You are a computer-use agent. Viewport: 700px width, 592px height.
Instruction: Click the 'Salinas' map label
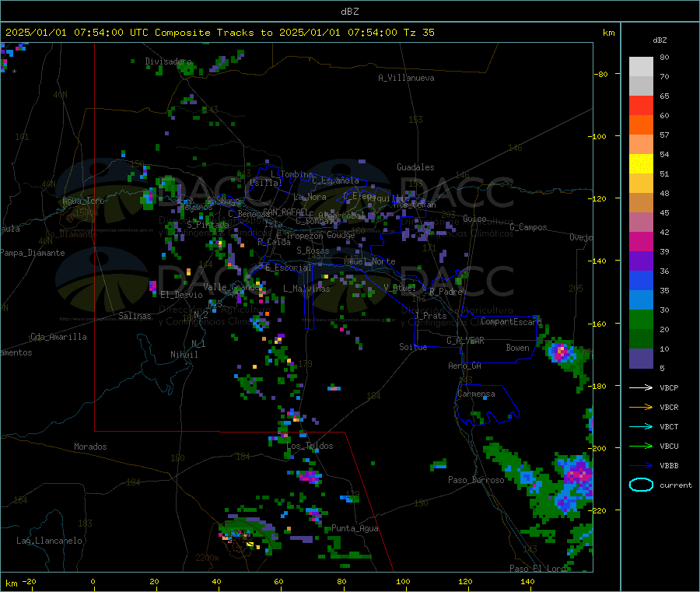pos(135,316)
